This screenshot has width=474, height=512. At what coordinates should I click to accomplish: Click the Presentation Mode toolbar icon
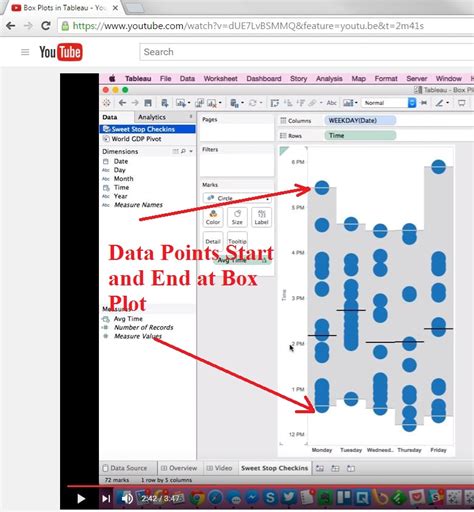462,103
